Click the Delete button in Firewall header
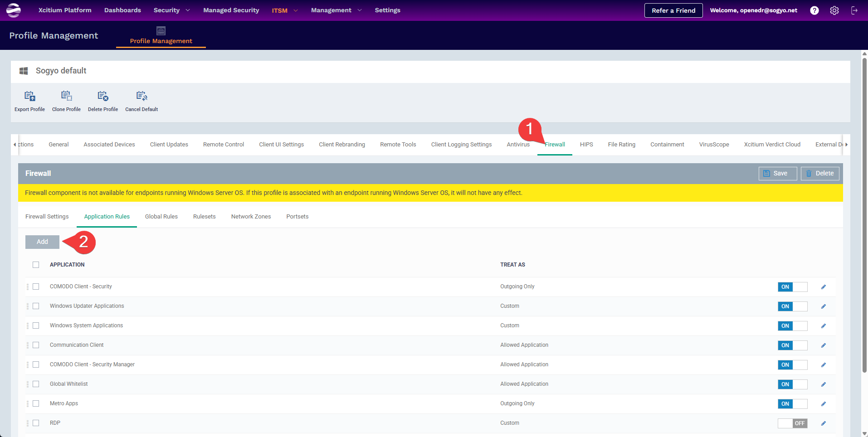Viewport: 868px width, 437px height. tap(820, 174)
